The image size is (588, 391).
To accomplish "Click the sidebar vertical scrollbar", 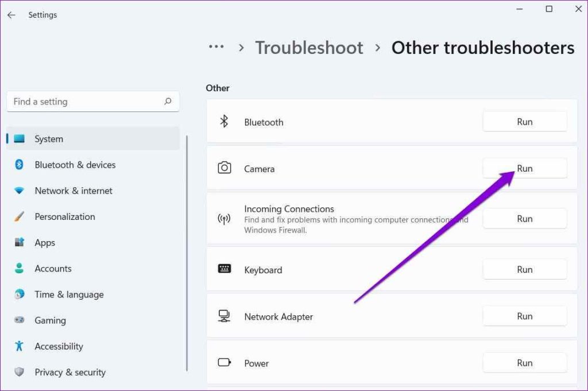I will (187, 253).
